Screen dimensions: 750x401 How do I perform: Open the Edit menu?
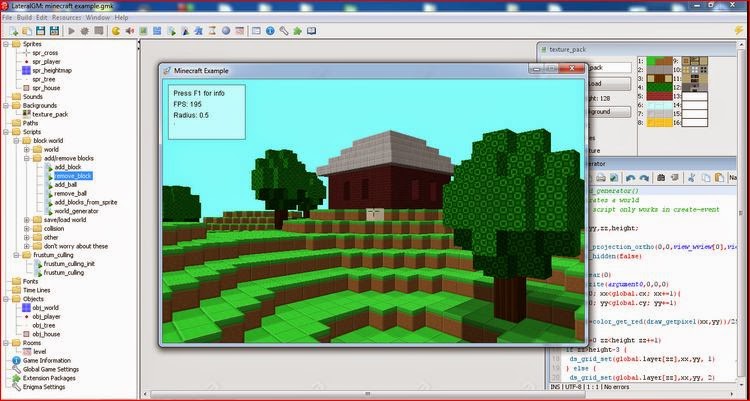click(x=42, y=17)
